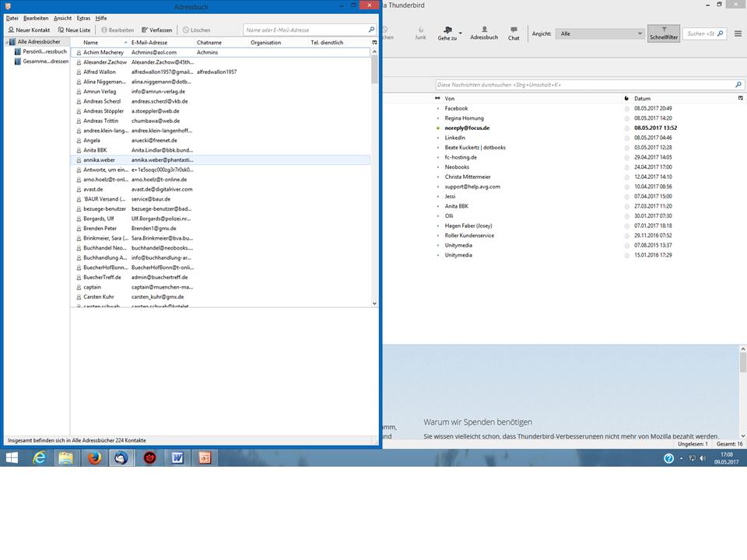Select Gesammelte Adressen in sidebar
The image size is (747, 560).
pos(41,61)
